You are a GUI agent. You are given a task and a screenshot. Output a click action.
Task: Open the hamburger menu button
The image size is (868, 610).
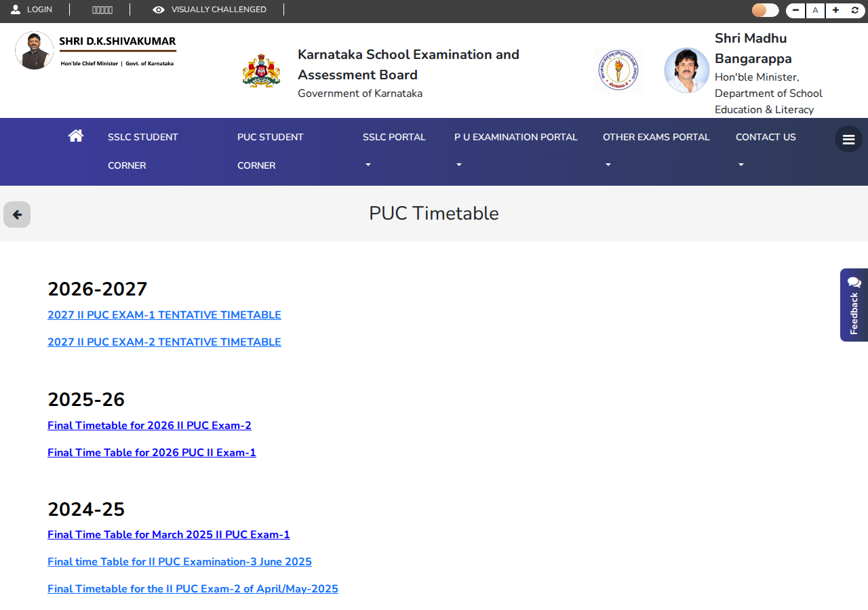click(848, 139)
